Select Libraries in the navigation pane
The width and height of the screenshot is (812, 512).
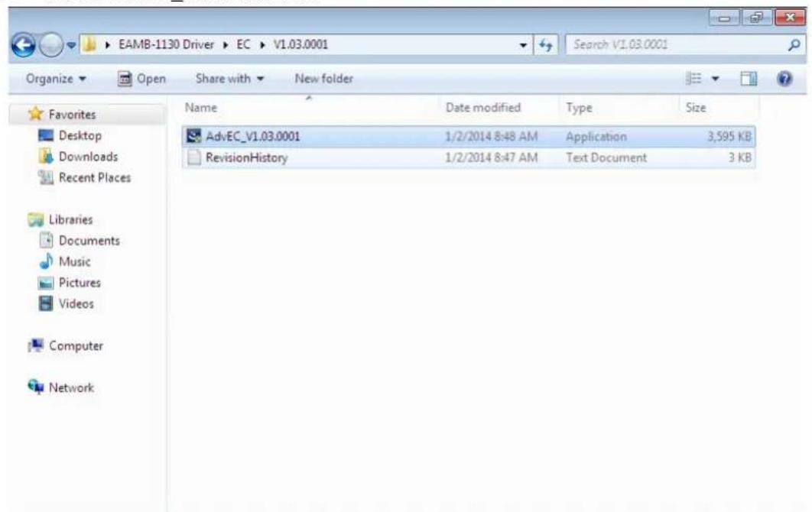coord(70,219)
